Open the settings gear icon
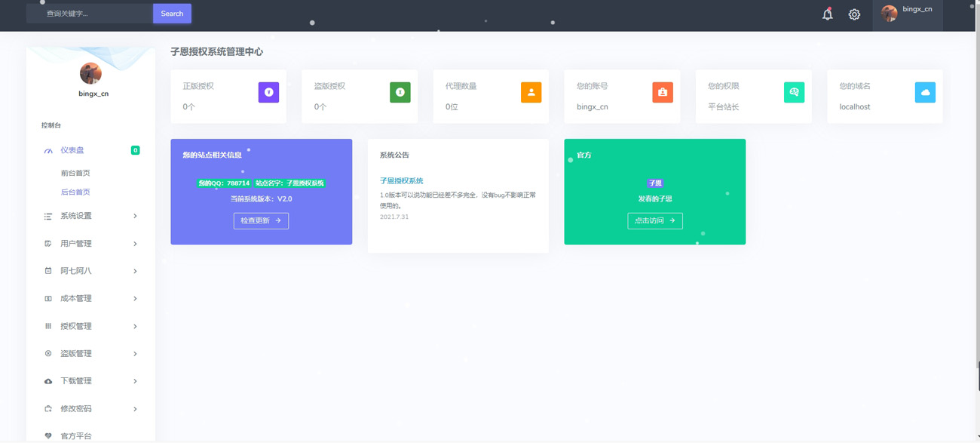 point(854,14)
